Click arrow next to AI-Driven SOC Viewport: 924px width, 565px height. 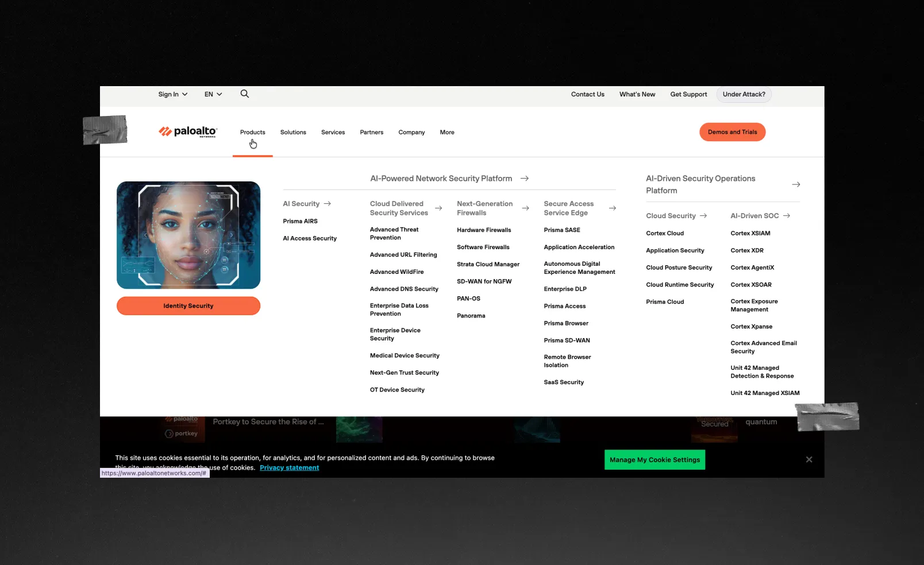(787, 216)
